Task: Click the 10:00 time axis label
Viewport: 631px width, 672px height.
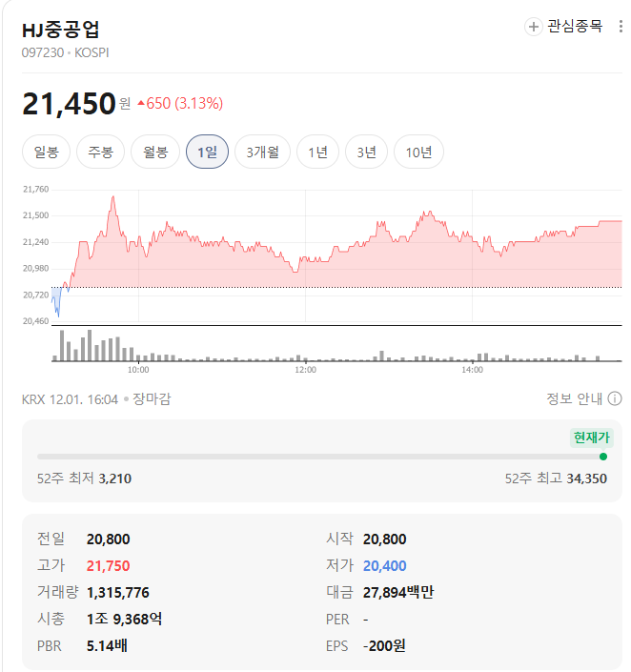Action: click(138, 370)
